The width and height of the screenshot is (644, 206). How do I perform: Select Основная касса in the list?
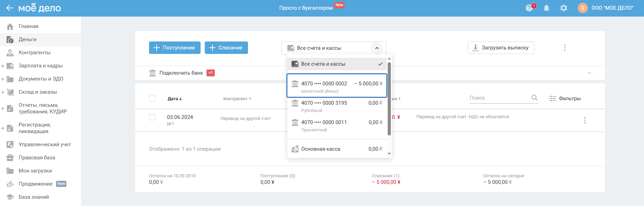[x=337, y=149]
